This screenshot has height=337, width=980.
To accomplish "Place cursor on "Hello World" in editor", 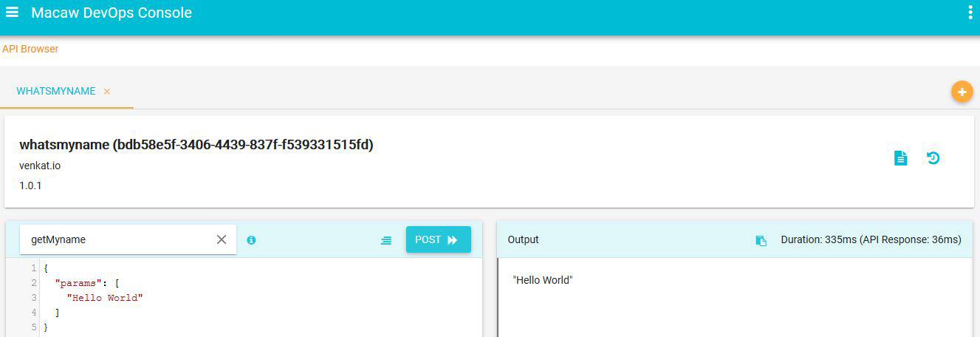I will [104, 297].
